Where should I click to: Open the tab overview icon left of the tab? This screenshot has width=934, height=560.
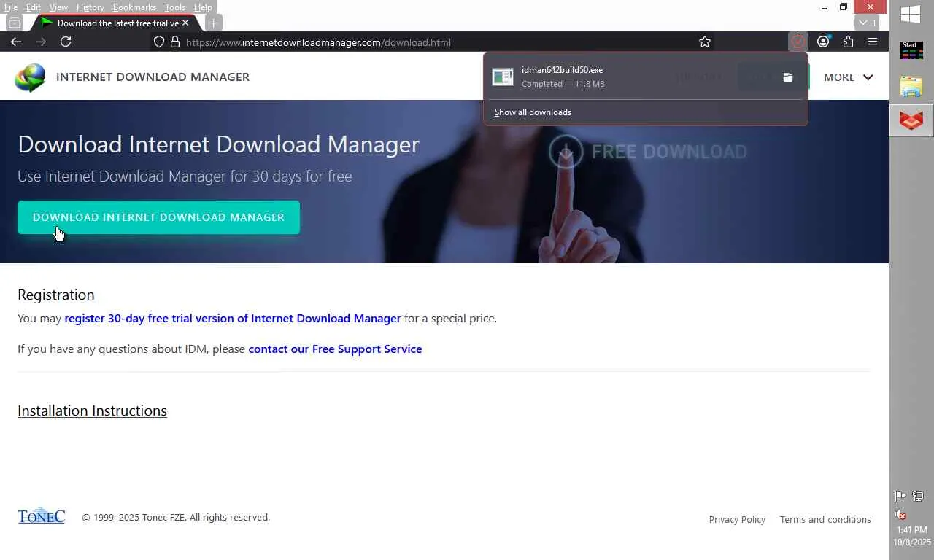[x=14, y=23]
